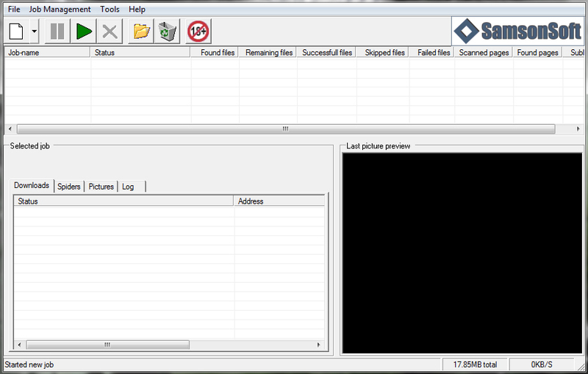Cancel the job with the X button
This screenshot has width=588, height=374.
click(110, 32)
